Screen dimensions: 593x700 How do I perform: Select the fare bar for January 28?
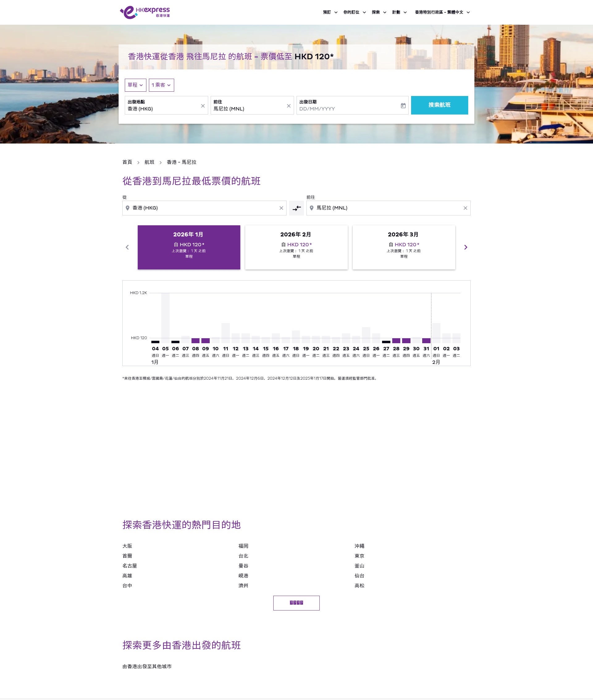coord(396,341)
